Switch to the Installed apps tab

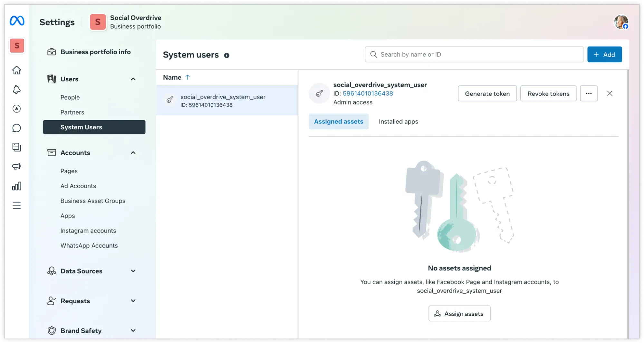click(398, 122)
